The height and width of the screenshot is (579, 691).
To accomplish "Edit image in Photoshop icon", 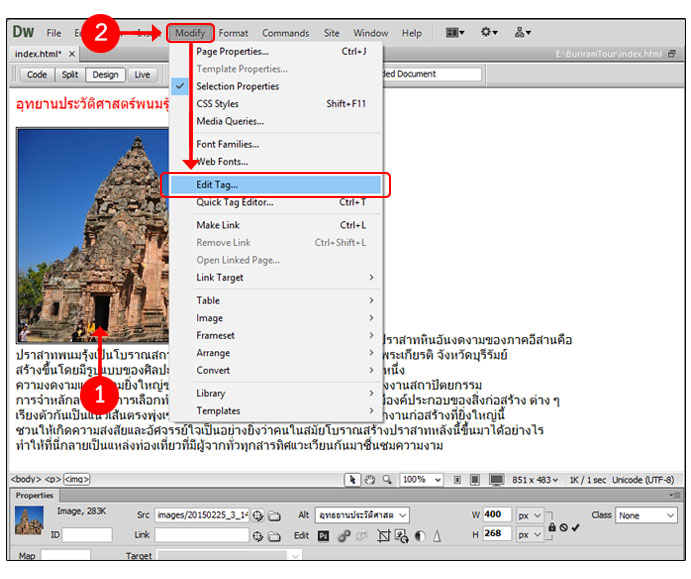I will (324, 536).
